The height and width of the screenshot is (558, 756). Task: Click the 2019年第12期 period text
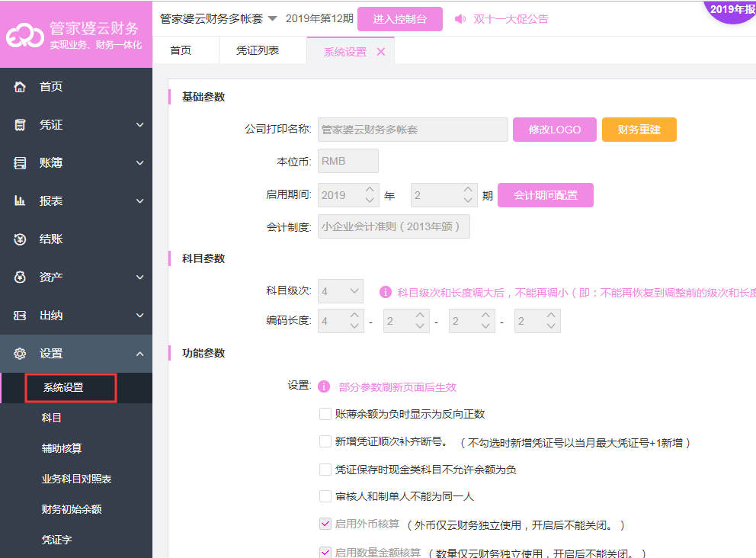coord(319,19)
